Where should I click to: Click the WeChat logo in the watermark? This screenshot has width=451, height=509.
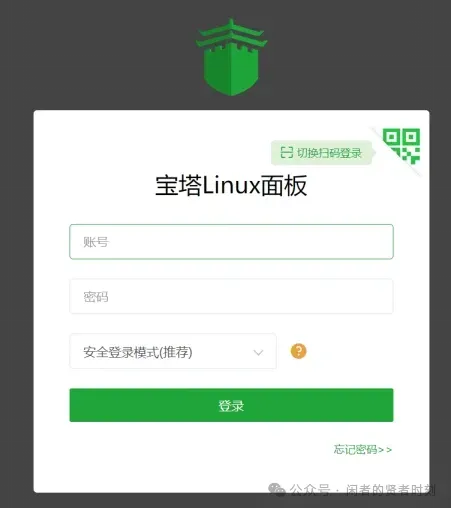click(x=277, y=489)
